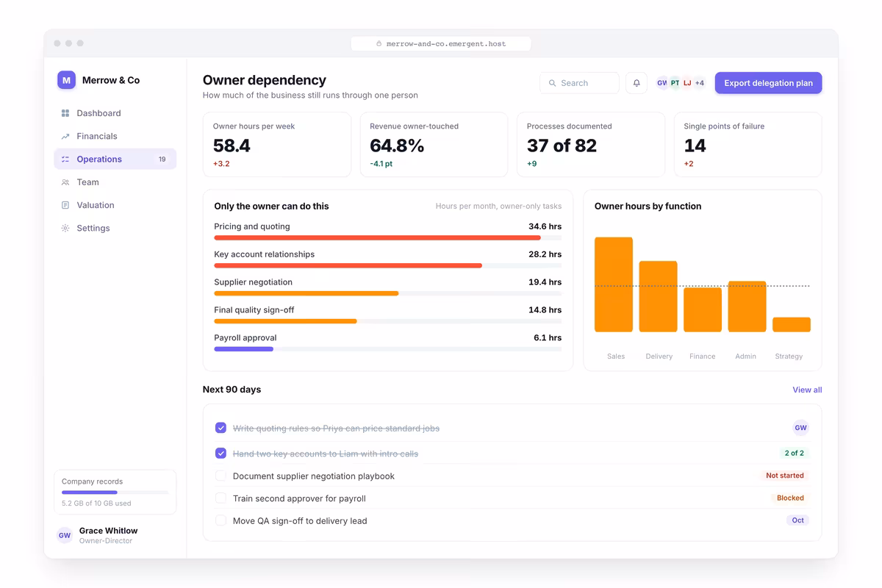This screenshot has height=588, width=882.
Task: Check Train second approver for payroll
Action: pos(220,498)
